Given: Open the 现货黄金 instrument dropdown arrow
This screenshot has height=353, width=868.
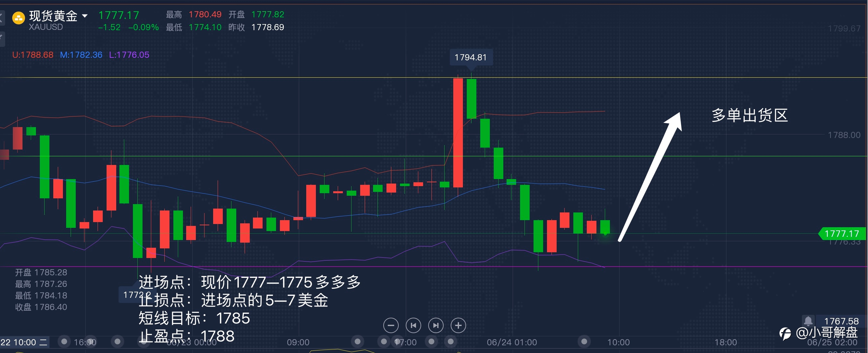Looking at the screenshot, I should [85, 16].
